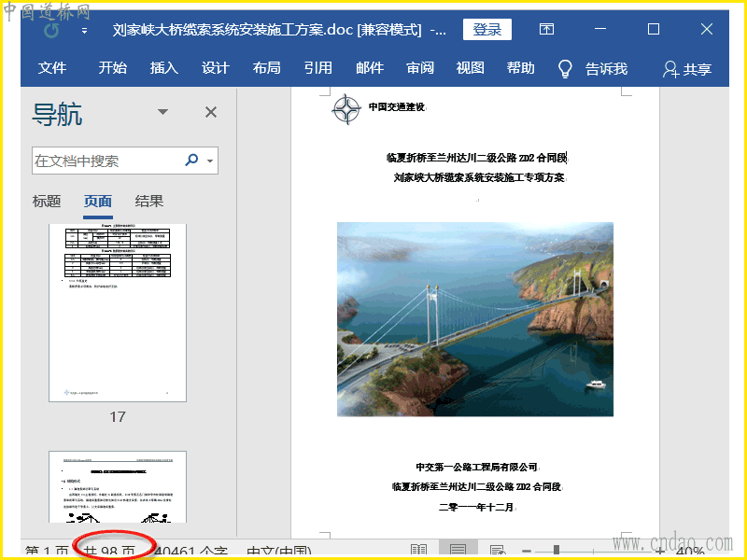Click the zoom slider handle
This screenshot has width=747, height=560.
coord(556,551)
